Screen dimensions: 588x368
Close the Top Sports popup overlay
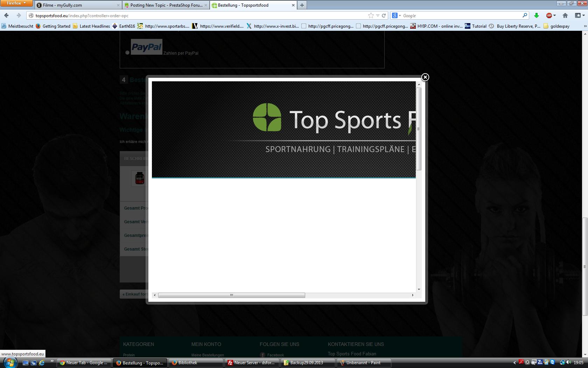[x=425, y=77]
